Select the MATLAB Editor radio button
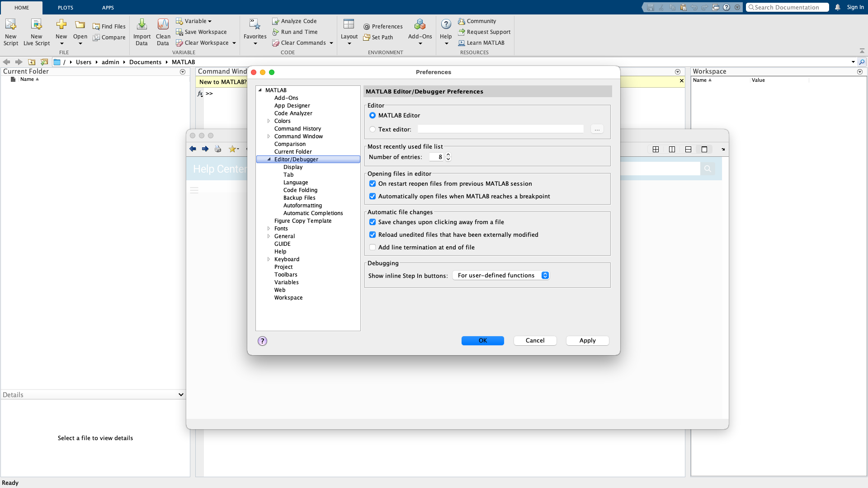Screen dimensions: 868x488 pyautogui.click(x=373, y=116)
